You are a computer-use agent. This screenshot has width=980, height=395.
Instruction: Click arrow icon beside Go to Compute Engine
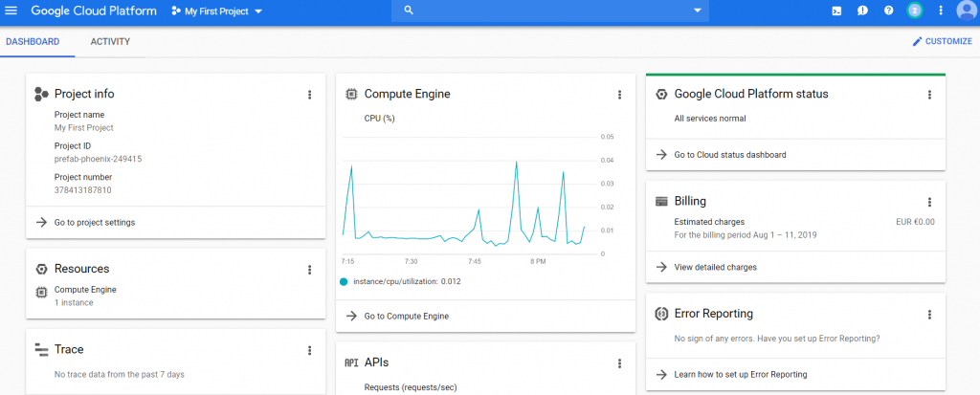click(351, 317)
